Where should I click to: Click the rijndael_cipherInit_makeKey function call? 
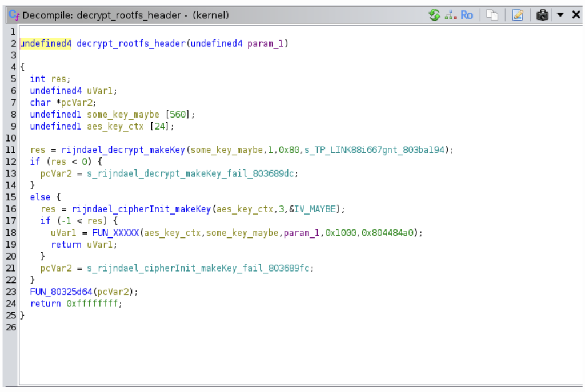click(133, 209)
